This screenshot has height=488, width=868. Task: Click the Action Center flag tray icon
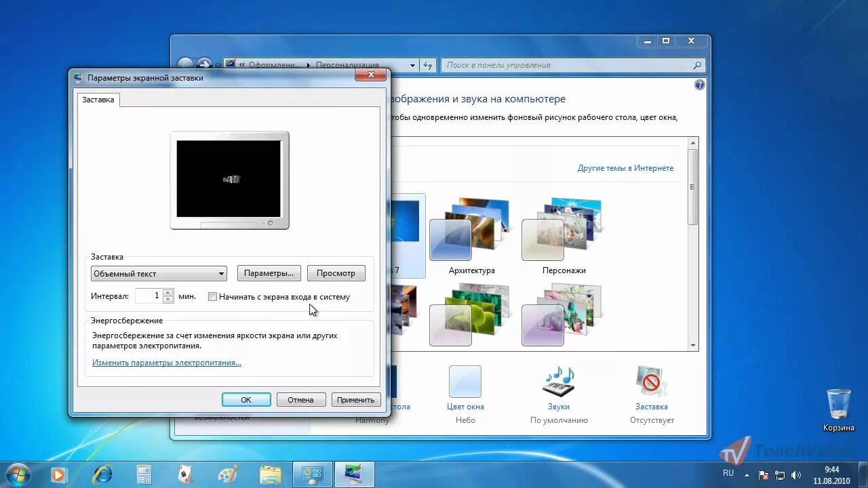[764, 475]
